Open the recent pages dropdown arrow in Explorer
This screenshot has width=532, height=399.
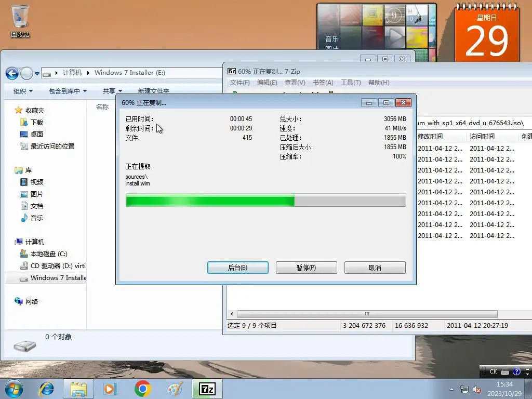(x=37, y=73)
